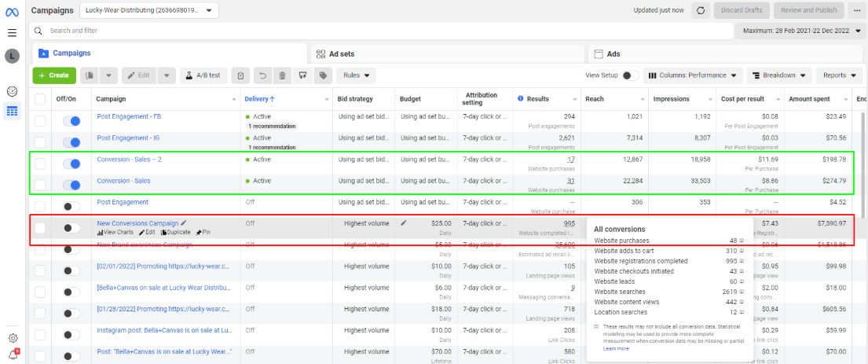This screenshot has height=364, width=868.
Task: Open the three-dot more options button
Action: tap(856, 10)
